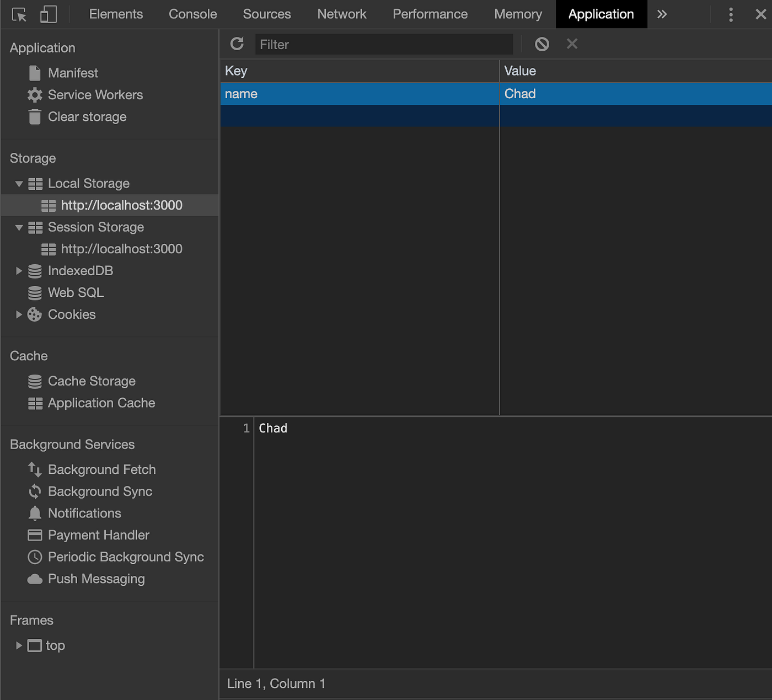
Task: Click the Push Messaging cloud icon
Action: click(35, 579)
